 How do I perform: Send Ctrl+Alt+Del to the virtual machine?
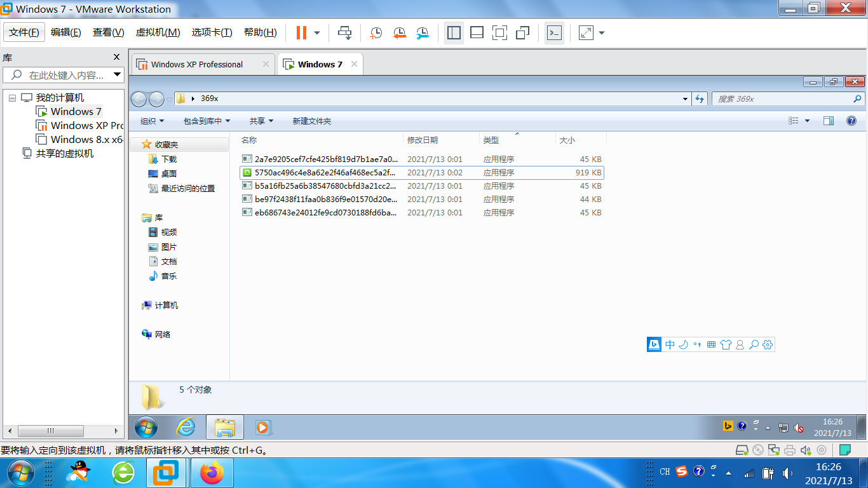[x=345, y=32]
